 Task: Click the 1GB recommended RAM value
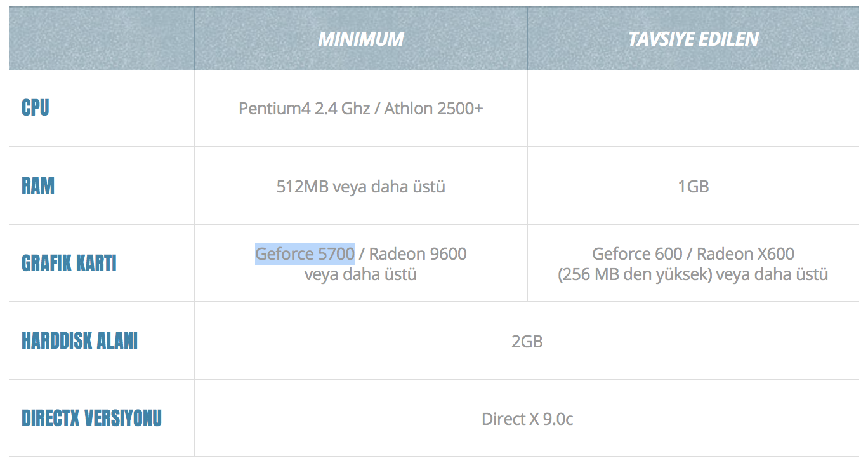693,187
